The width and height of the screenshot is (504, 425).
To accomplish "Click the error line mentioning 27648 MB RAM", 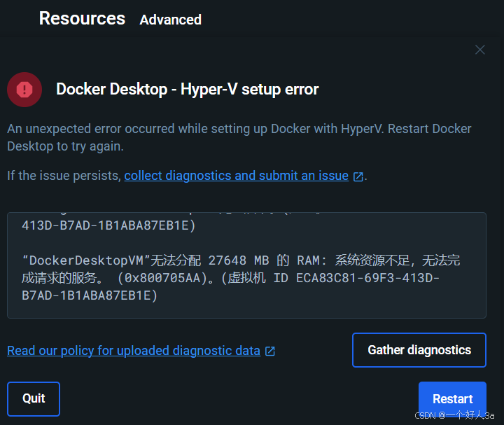I will click(241, 260).
